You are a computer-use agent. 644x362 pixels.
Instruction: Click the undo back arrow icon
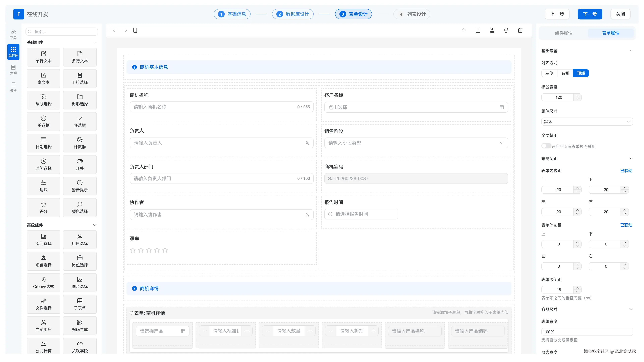(x=115, y=30)
